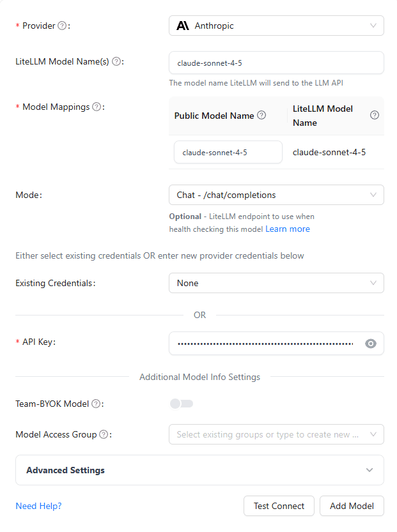Click the Model Mappings help icon
Viewport: 397px width, 532px height.
[96, 107]
